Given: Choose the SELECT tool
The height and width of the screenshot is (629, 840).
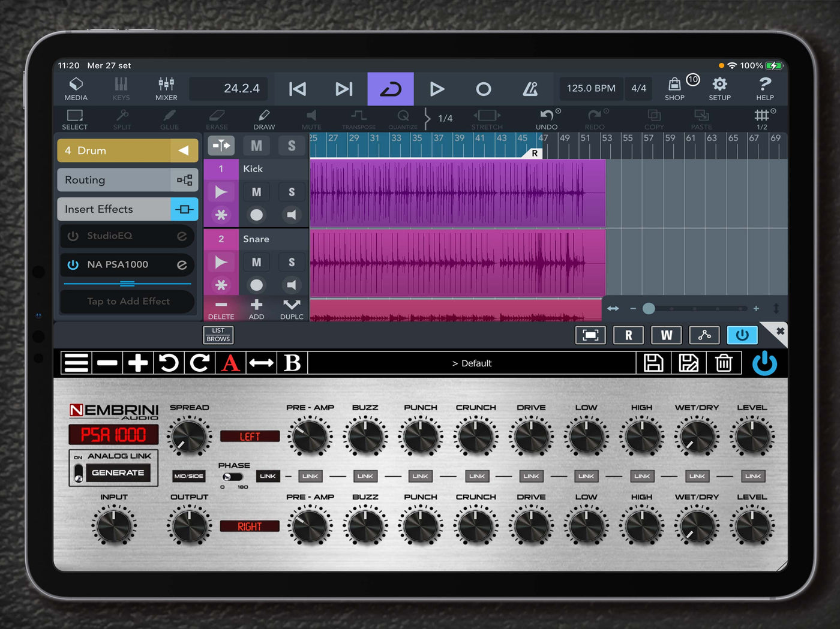Looking at the screenshot, I should point(75,119).
